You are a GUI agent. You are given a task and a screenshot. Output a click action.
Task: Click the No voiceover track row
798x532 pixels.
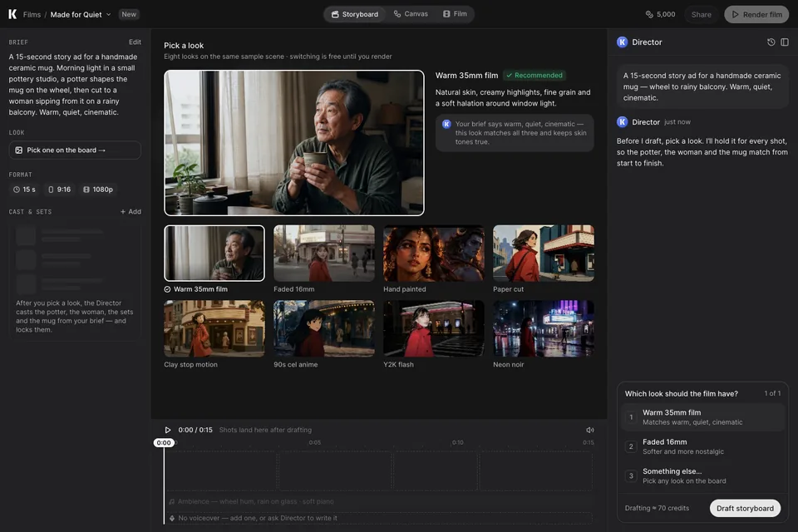click(380, 518)
